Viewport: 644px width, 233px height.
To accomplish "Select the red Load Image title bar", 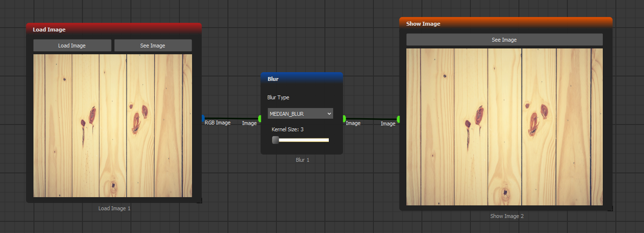I will (x=113, y=29).
